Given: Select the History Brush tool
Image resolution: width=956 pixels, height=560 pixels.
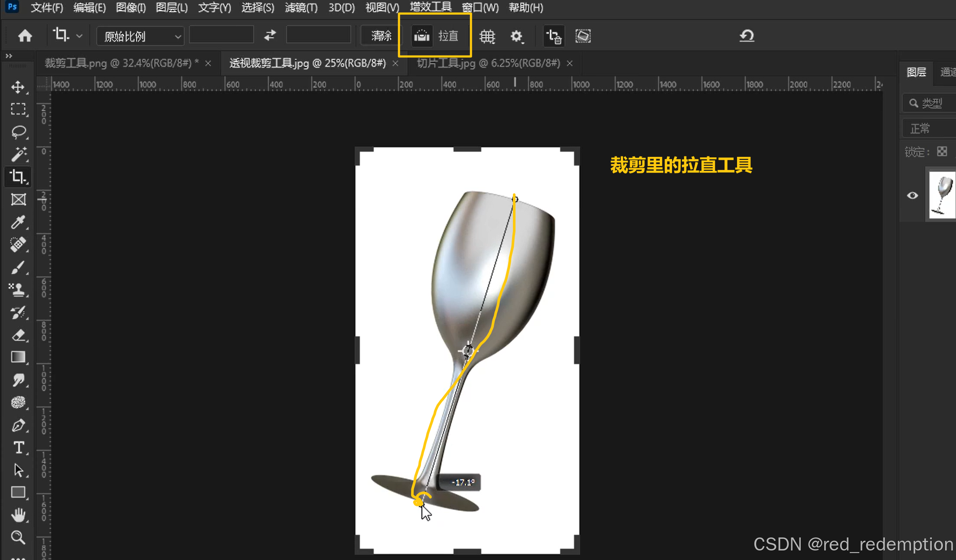Looking at the screenshot, I should [18, 312].
